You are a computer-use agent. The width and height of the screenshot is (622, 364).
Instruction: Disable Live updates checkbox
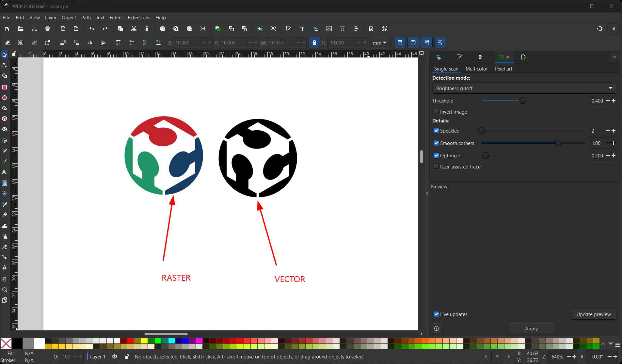pyautogui.click(x=436, y=314)
